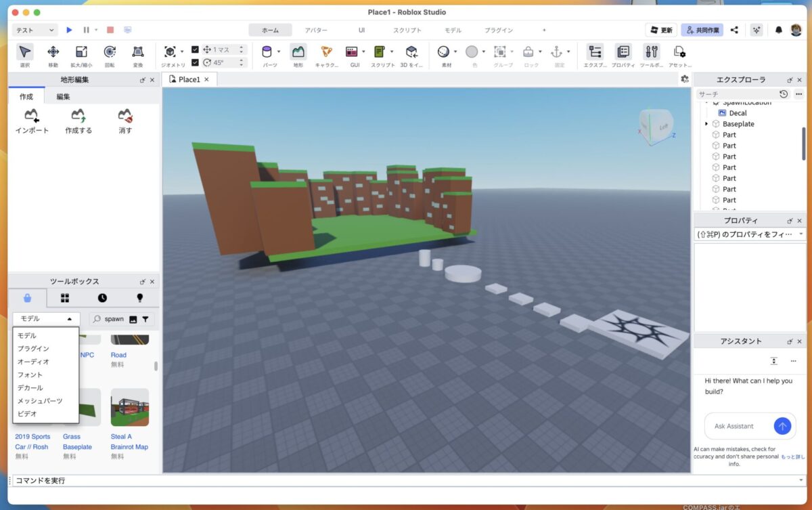Toggle the プロパティ panel toolbar button
Viewport: 812px width, 510px height.
(x=623, y=52)
